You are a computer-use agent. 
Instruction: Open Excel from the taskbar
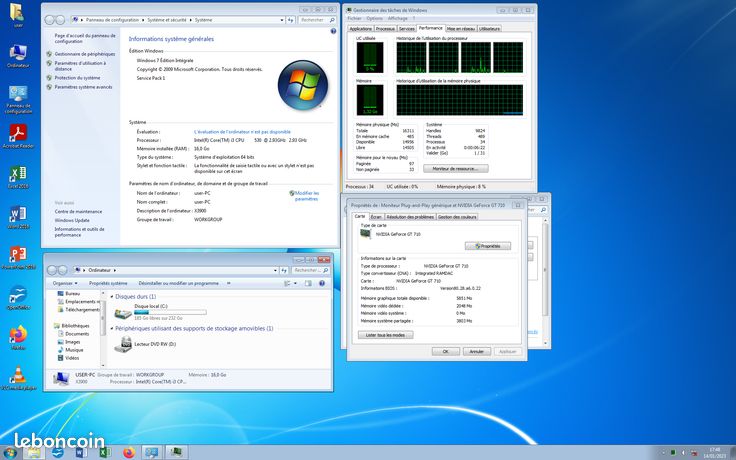(x=105, y=452)
